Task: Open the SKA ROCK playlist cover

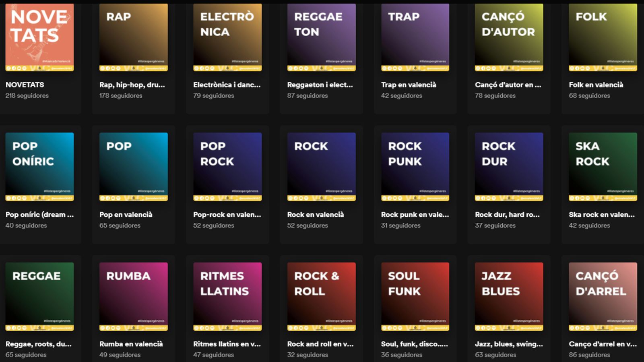Action: point(602,167)
